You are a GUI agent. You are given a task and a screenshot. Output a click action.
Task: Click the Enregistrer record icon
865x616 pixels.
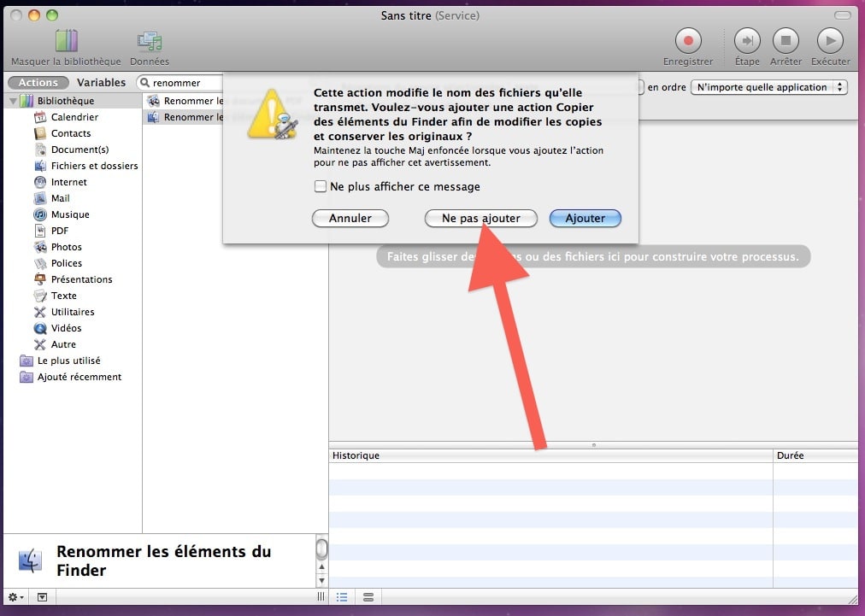pyautogui.click(x=688, y=40)
